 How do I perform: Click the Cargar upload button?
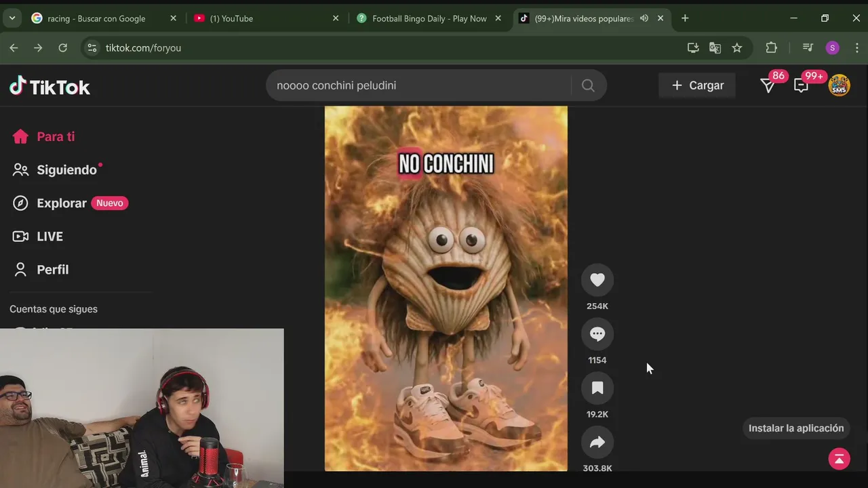697,85
